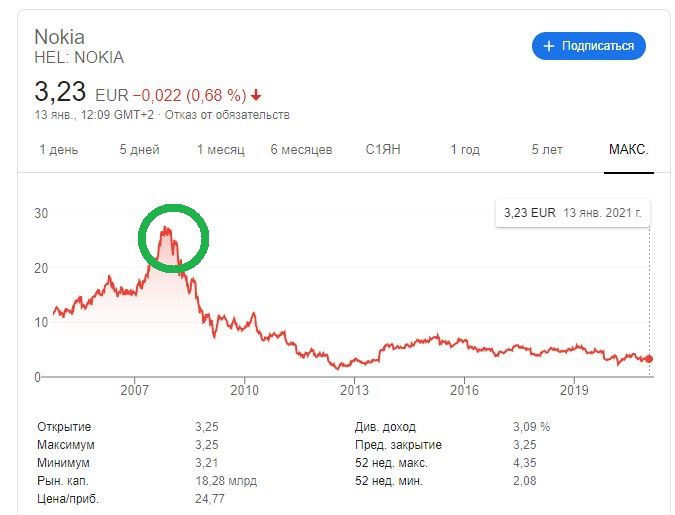Select the 1 год tab

click(465, 150)
